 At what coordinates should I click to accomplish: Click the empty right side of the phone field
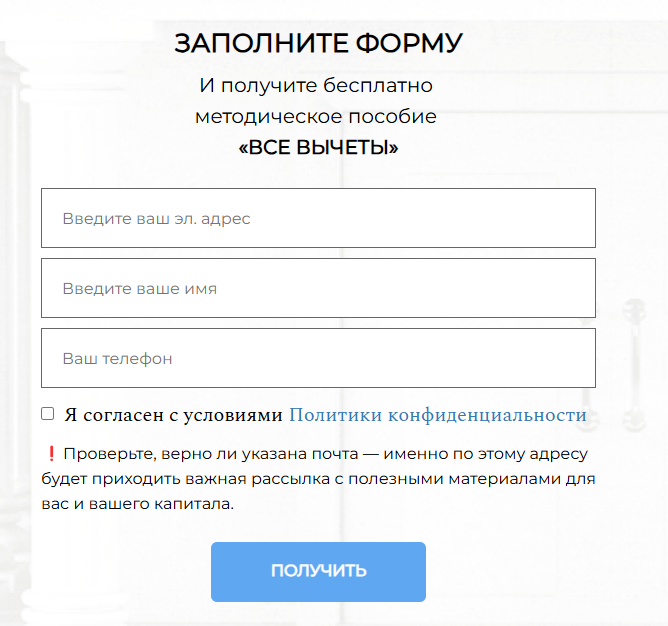pyautogui.click(x=469, y=358)
